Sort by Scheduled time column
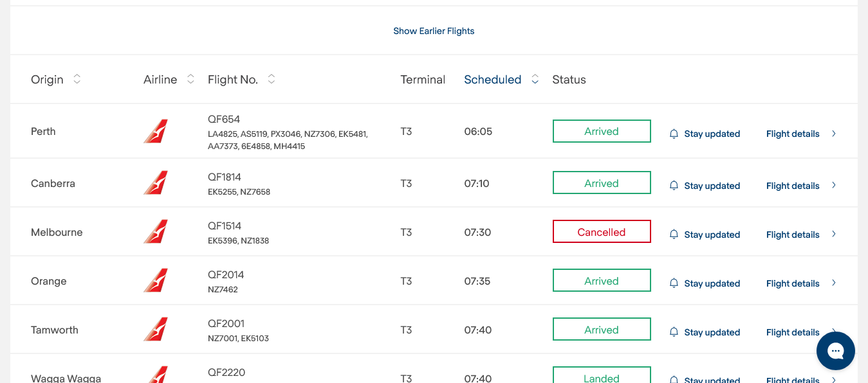This screenshot has width=868, height=383. pos(535,79)
